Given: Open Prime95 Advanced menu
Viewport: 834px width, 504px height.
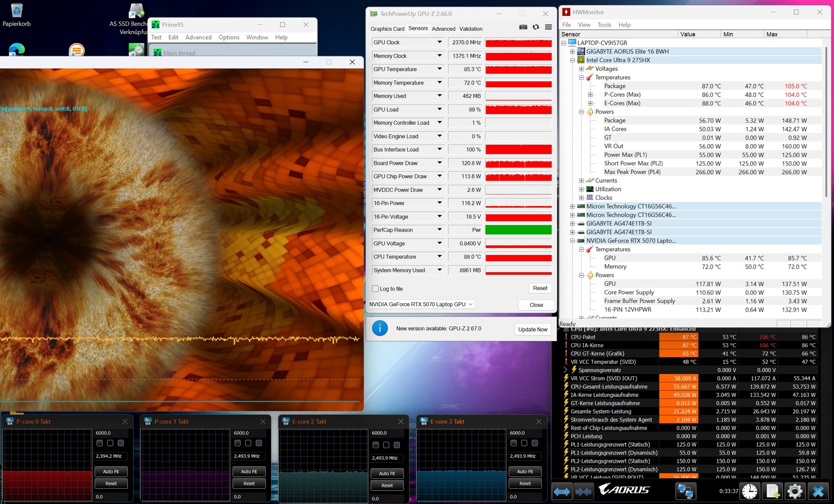Looking at the screenshot, I should (198, 37).
